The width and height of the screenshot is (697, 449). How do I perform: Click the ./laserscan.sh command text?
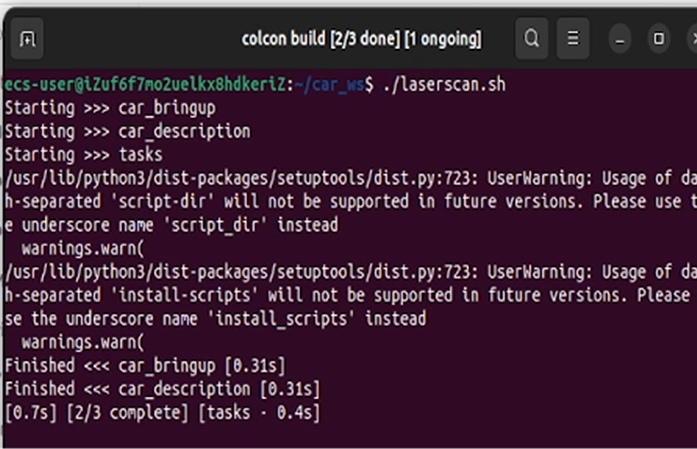coord(444,84)
